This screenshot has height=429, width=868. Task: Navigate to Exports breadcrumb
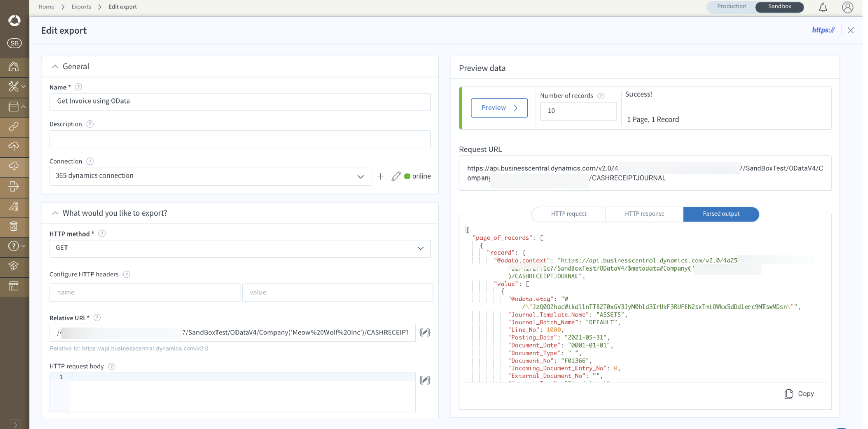click(x=81, y=7)
